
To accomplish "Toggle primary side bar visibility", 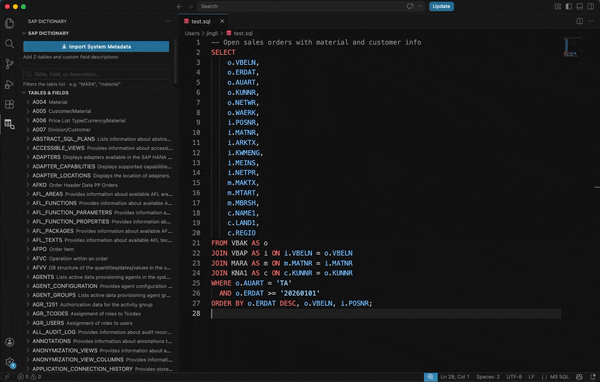I will point(569,7).
